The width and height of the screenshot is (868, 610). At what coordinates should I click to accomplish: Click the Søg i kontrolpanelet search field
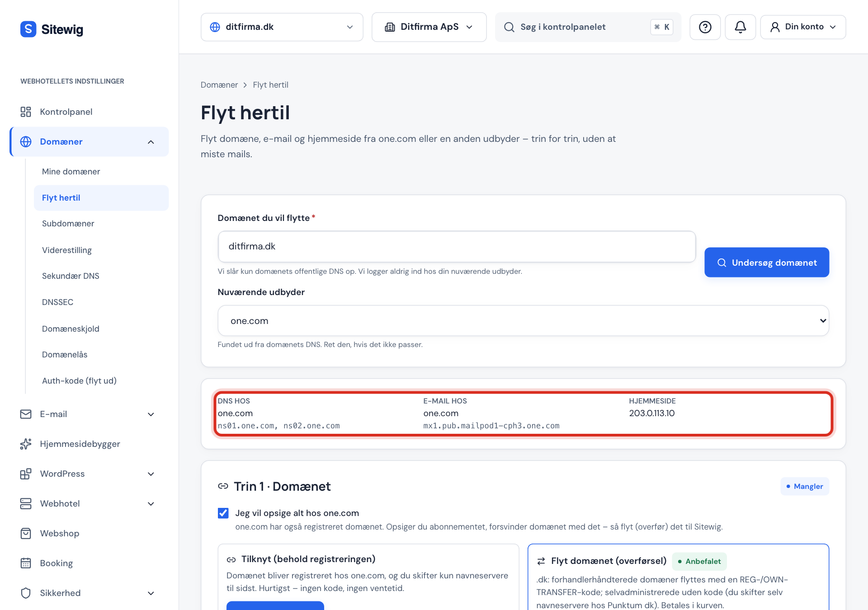[x=588, y=27]
